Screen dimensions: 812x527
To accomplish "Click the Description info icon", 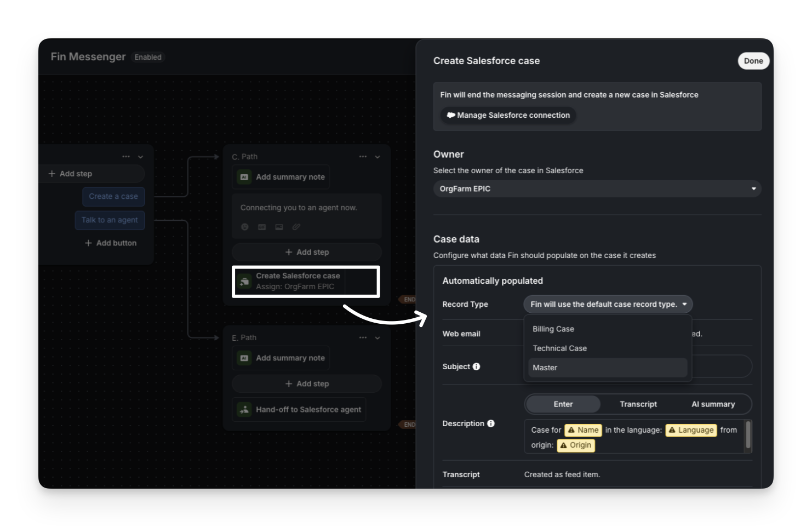I will pos(490,423).
